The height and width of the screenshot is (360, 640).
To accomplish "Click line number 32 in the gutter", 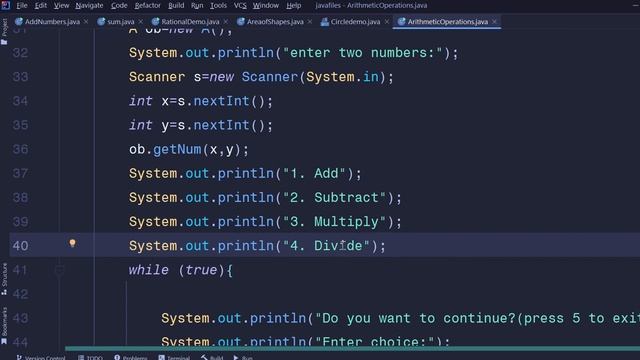I will (20, 53).
